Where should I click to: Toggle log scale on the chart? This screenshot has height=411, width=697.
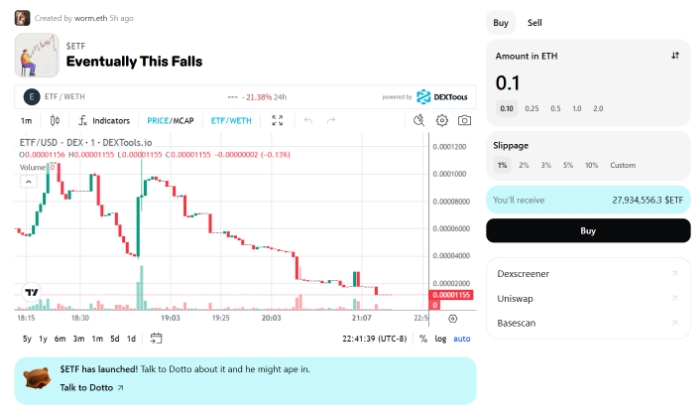(441, 339)
